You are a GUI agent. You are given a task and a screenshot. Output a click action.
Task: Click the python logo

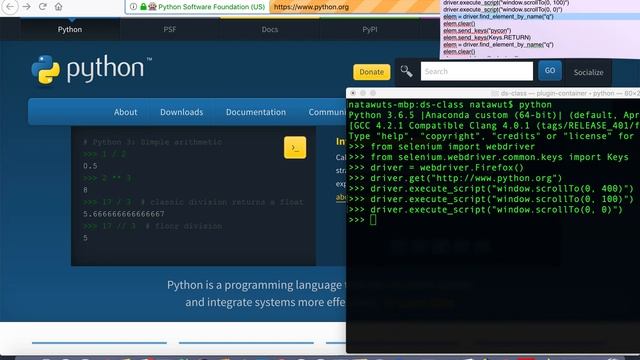91,69
